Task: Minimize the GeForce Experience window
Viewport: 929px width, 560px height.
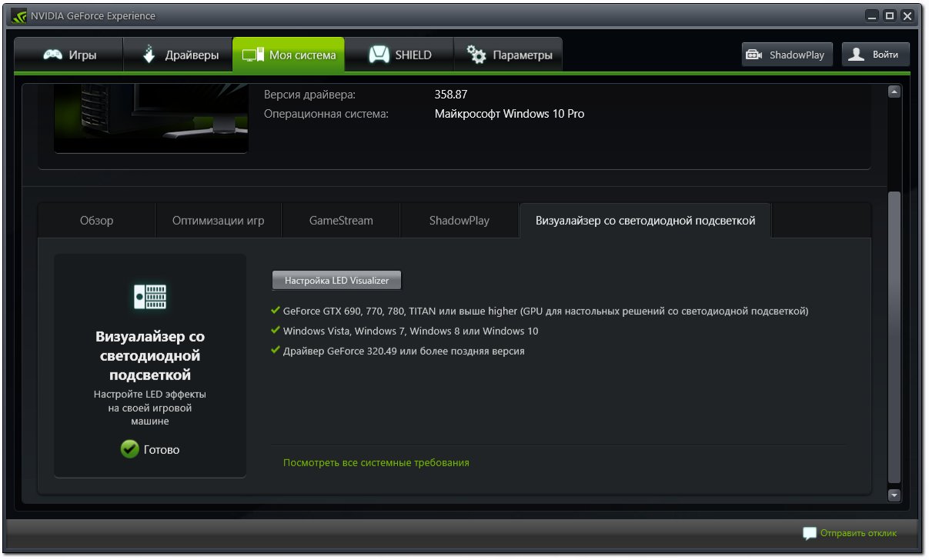Action: click(x=871, y=15)
